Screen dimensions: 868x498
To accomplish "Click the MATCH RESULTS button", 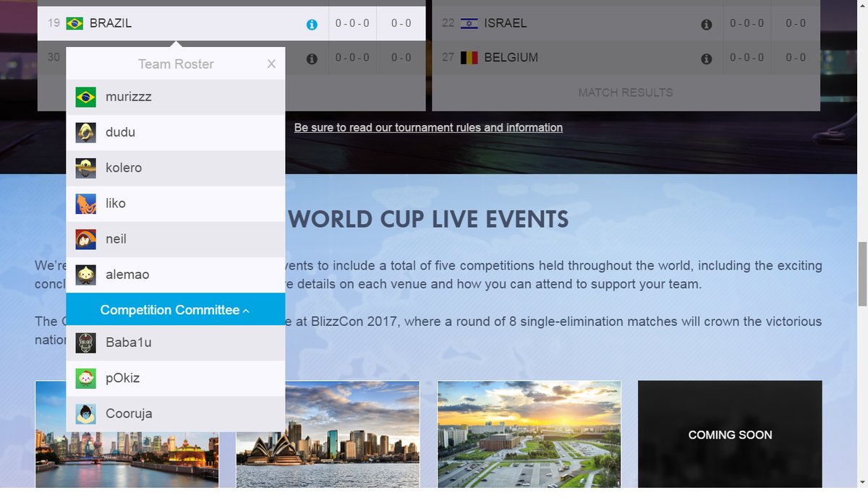I will pyautogui.click(x=626, y=93).
